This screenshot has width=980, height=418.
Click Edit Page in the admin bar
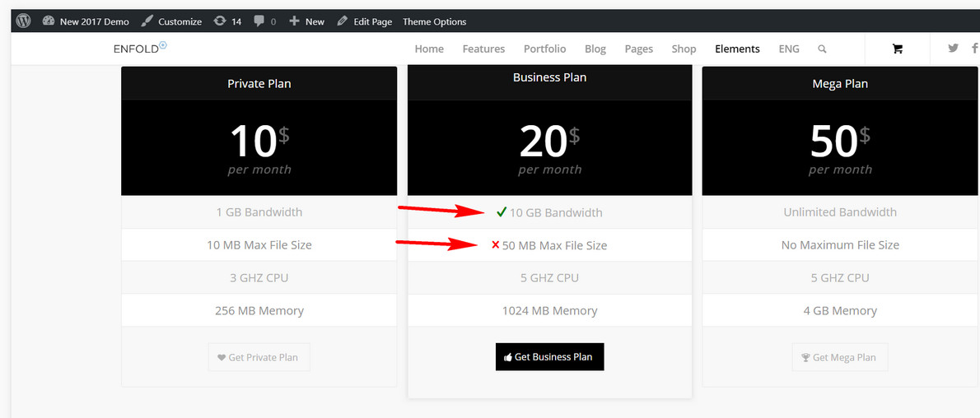[x=364, y=21]
